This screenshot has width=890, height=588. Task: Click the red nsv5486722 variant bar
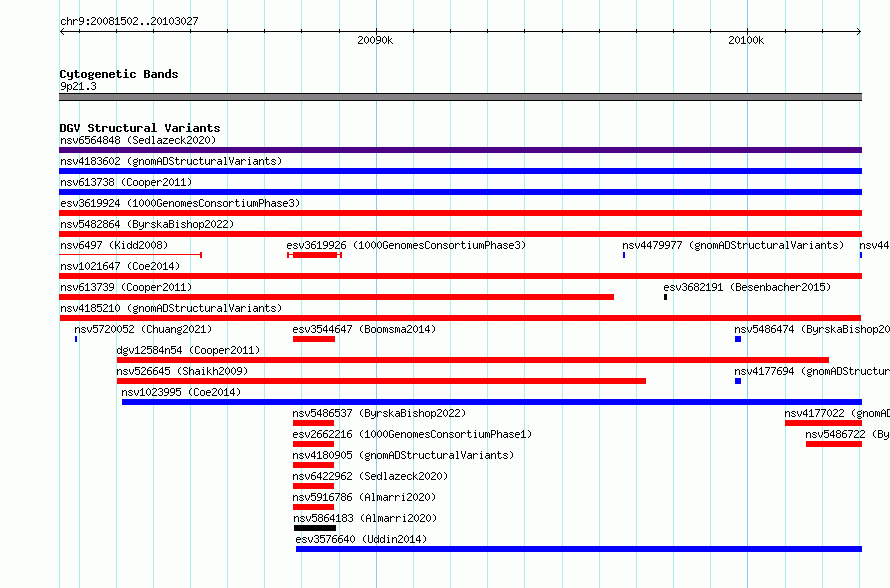pyautogui.click(x=834, y=444)
